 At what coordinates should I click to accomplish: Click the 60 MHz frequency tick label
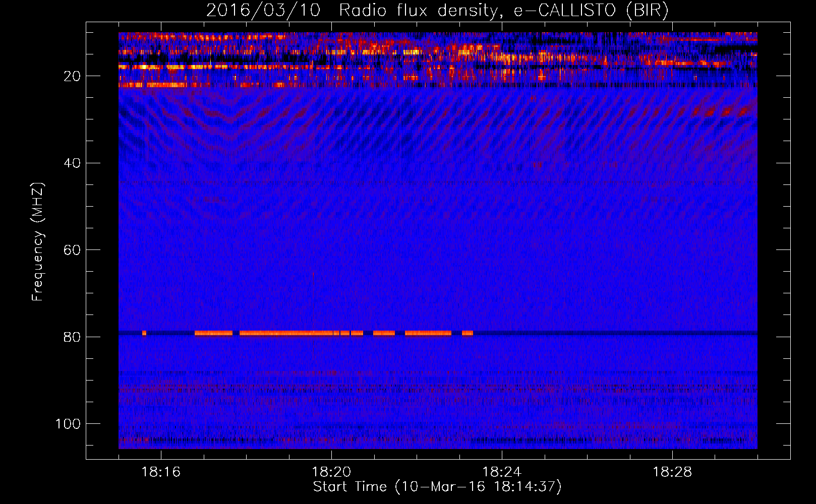click(x=72, y=250)
